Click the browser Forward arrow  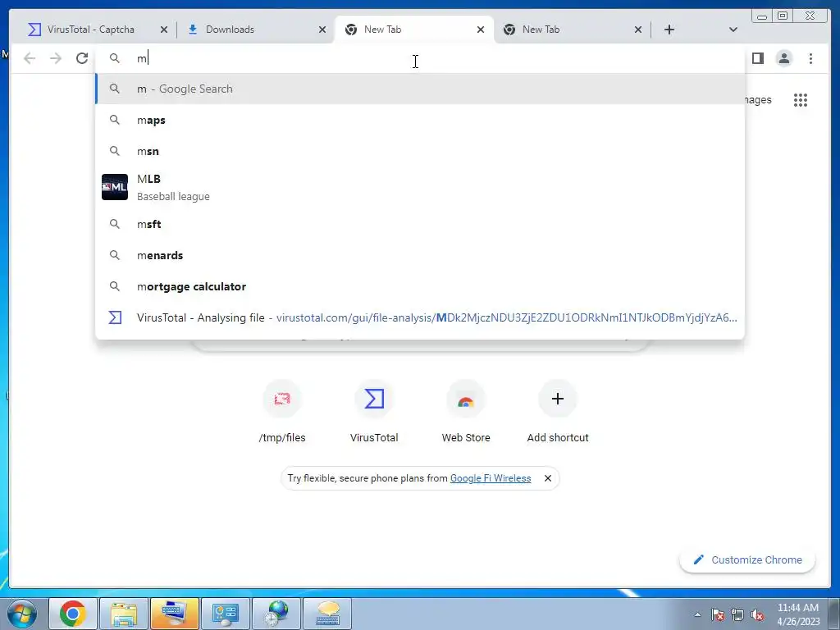tap(55, 58)
